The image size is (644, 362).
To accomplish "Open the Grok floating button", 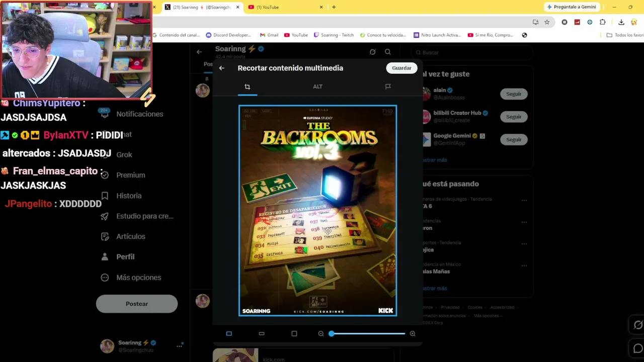I will [x=638, y=325].
